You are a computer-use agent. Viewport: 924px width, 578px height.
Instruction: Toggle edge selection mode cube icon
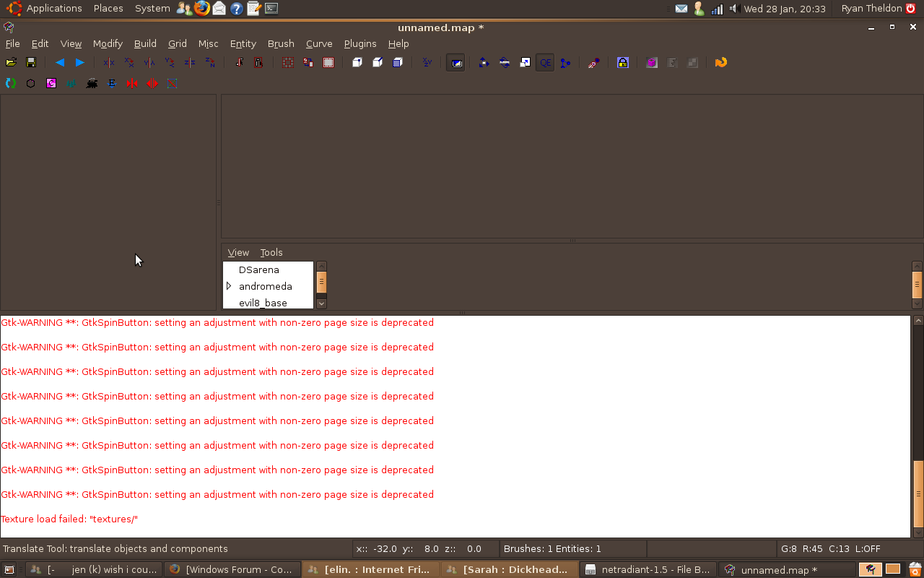[x=378, y=63]
